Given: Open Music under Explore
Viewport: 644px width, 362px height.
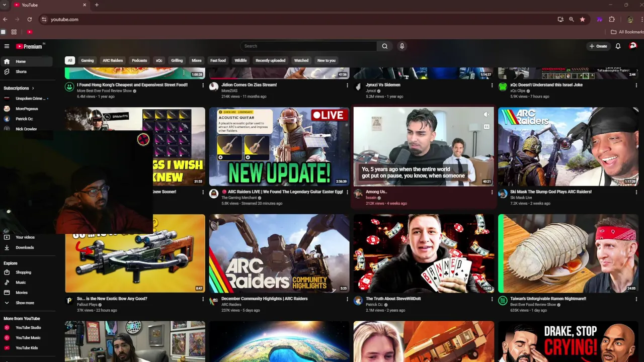Looking at the screenshot, I should coord(21,283).
